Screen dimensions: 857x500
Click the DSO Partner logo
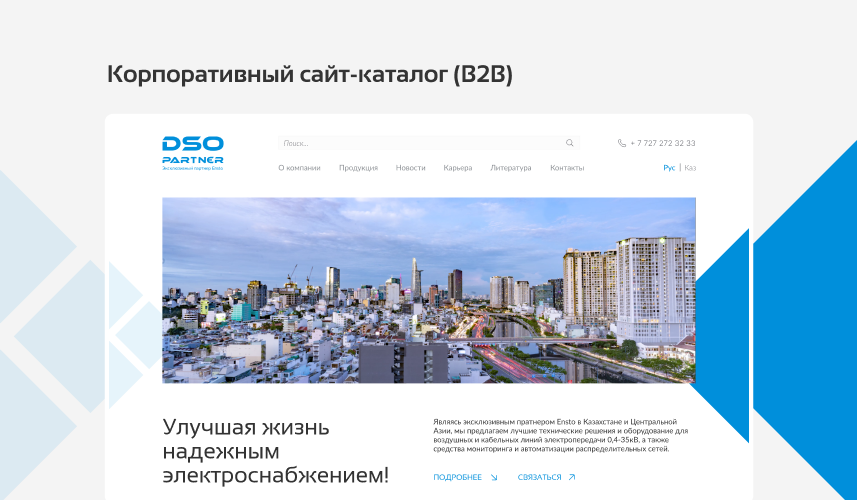[x=193, y=154]
